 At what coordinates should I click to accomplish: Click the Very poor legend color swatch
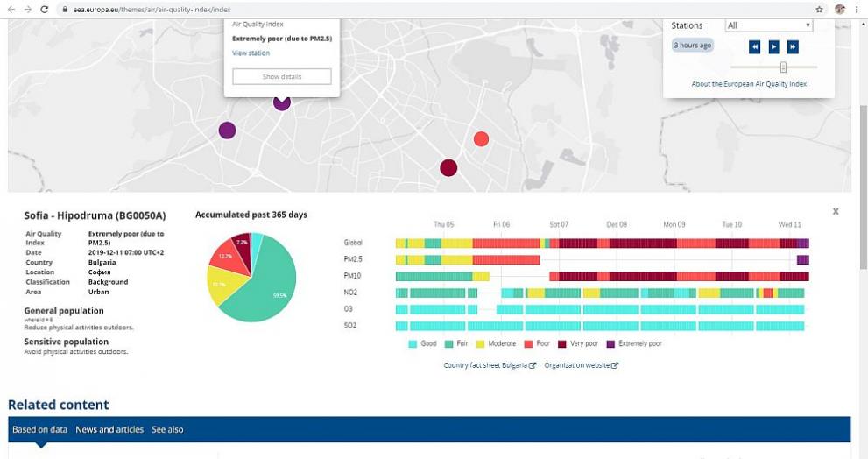[x=561, y=344]
